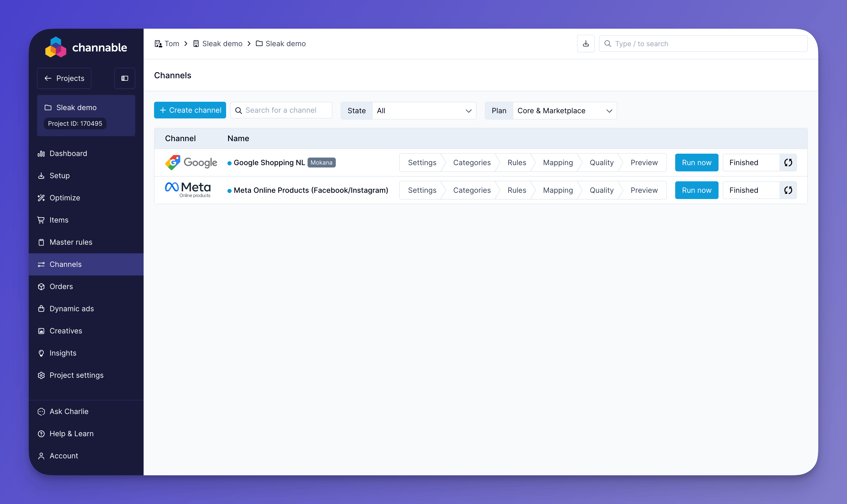Open the State filter dropdown
This screenshot has width=847, height=504.
pos(424,110)
